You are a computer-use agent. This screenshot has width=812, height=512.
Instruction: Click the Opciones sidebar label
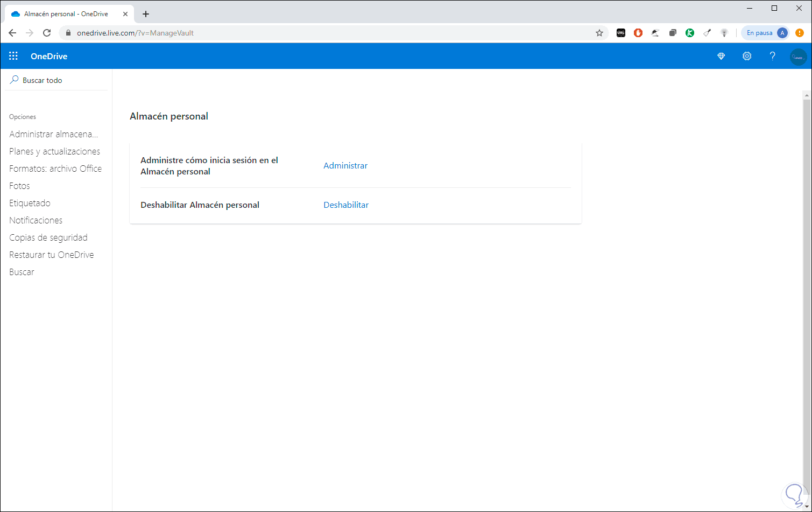23,117
